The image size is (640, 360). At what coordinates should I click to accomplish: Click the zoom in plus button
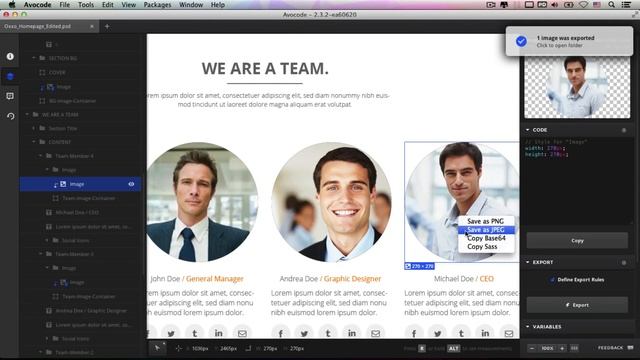coord(562,348)
